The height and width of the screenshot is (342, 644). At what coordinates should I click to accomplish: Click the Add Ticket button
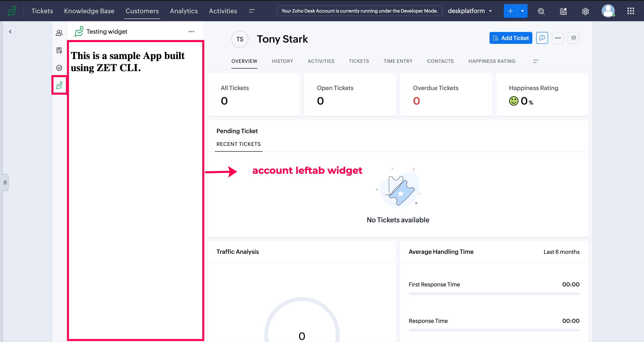coord(511,38)
